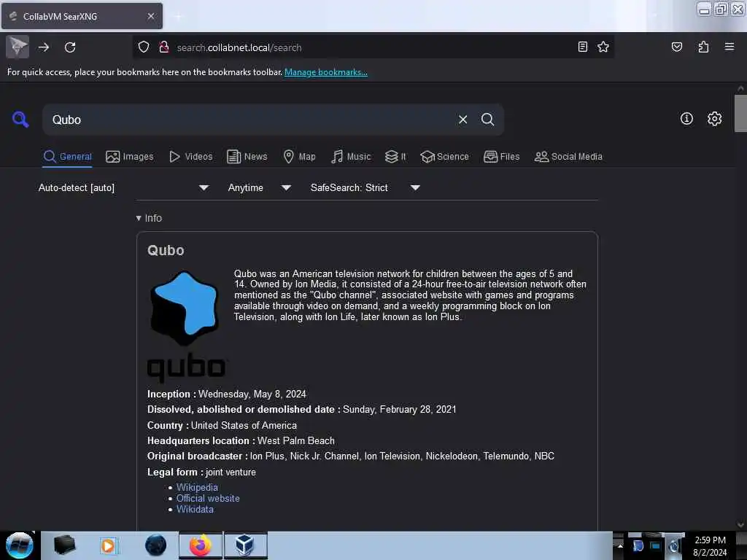Switch to the It tab
The height and width of the screenshot is (560, 747).
(x=395, y=157)
